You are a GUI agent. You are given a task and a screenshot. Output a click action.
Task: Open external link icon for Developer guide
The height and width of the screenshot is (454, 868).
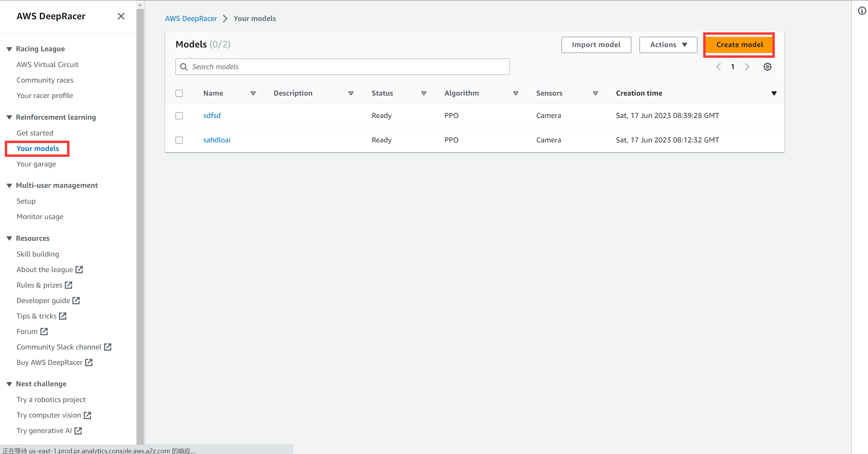coord(76,301)
